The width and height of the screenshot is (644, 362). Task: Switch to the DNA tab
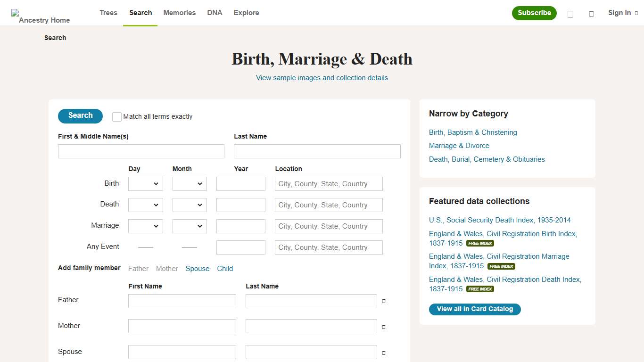(215, 13)
